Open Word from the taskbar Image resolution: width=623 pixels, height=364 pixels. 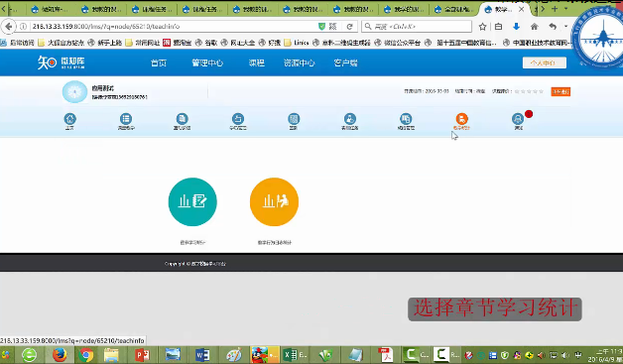pos(202,355)
